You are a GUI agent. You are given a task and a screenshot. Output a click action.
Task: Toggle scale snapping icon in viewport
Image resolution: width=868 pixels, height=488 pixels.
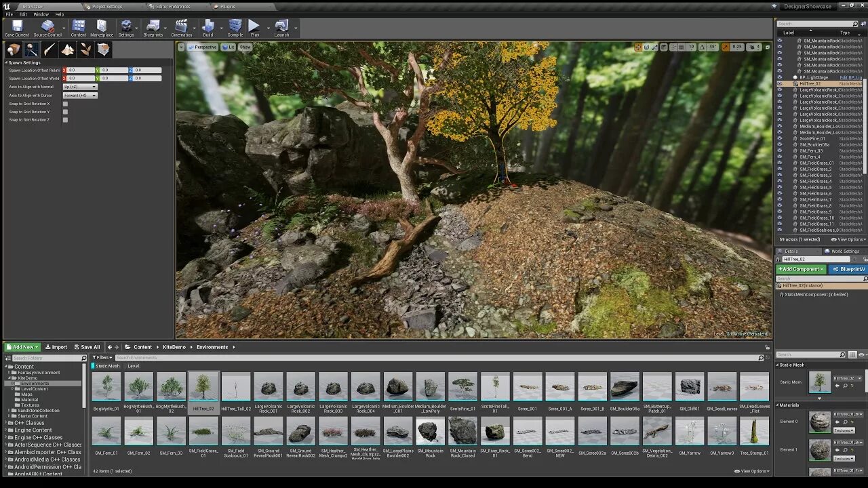click(x=725, y=47)
